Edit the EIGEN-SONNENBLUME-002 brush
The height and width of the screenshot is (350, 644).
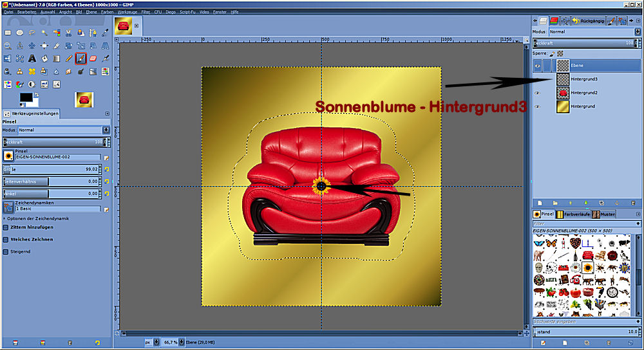pyautogui.click(x=106, y=158)
